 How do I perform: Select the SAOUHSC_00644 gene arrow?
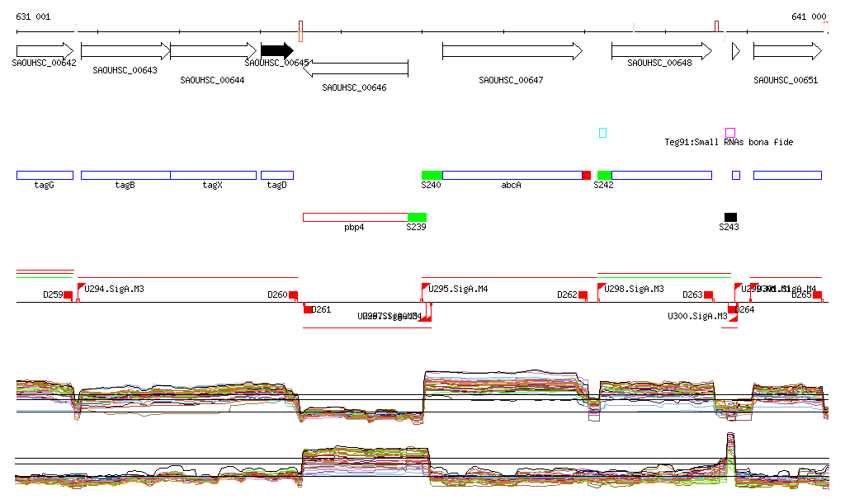coord(214,51)
